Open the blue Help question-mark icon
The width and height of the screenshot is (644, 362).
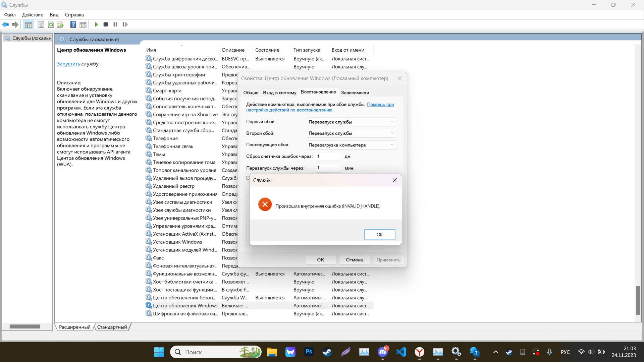[x=73, y=24]
